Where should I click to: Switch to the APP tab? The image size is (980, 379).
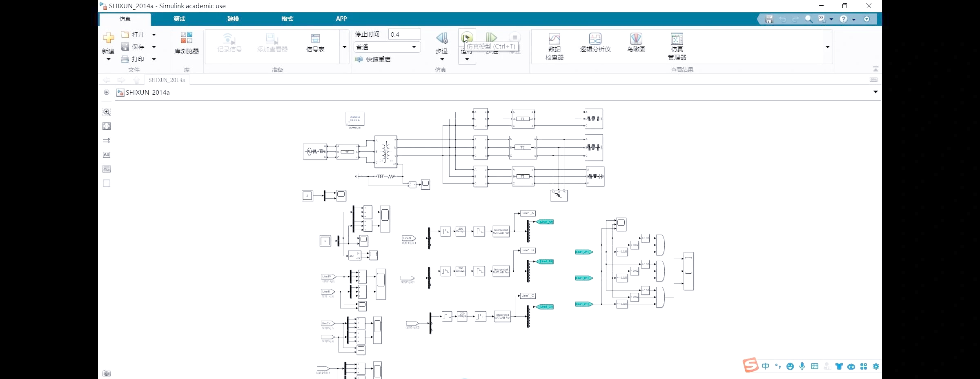[341, 19]
